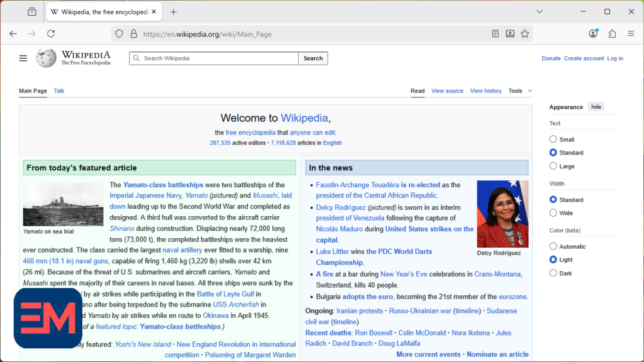Viewport: 644px width, 362px height.
Task: Select Light color mode
Action: (553, 260)
